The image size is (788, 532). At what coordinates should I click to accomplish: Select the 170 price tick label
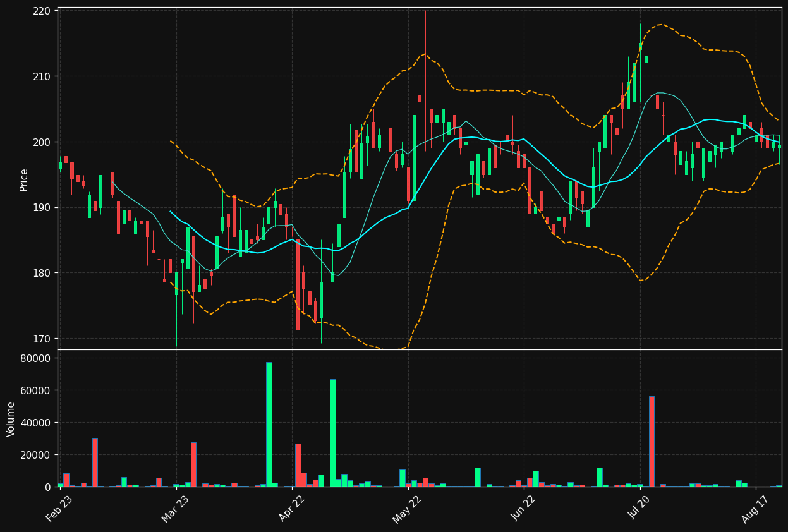(x=42, y=339)
